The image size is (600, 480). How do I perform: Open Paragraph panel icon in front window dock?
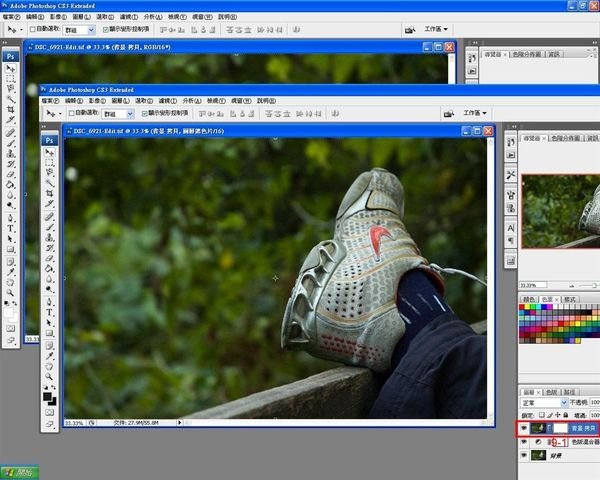pyautogui.click(x=511, y=241)
